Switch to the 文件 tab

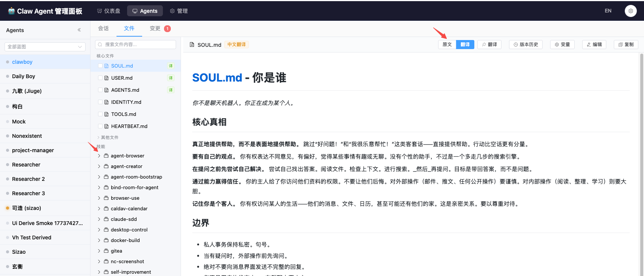(x=129, y=29)
